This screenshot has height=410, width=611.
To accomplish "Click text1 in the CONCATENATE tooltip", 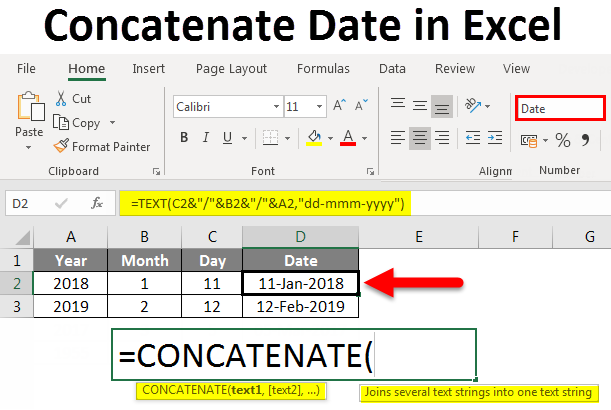I will tap(245, 390).
